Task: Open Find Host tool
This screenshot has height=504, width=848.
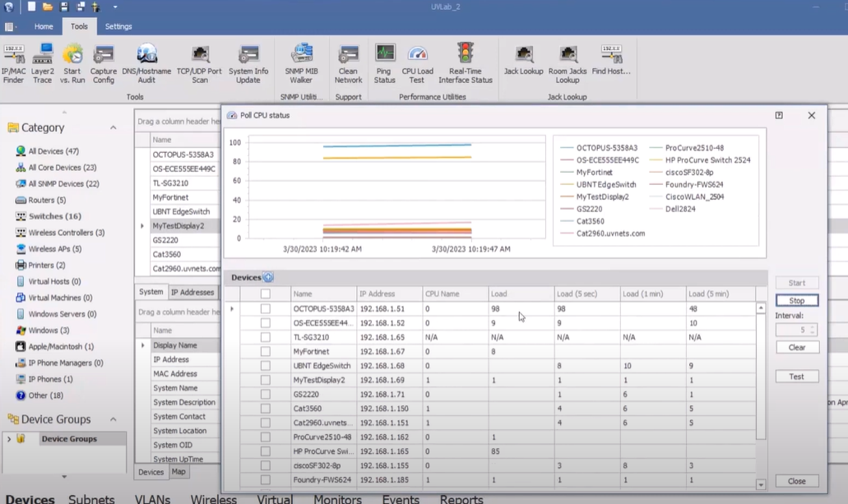Action: click(x=612, y=61)
